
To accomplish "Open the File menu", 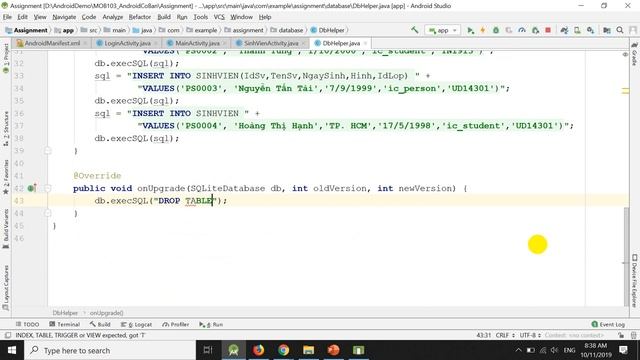I will click(7, 17).
